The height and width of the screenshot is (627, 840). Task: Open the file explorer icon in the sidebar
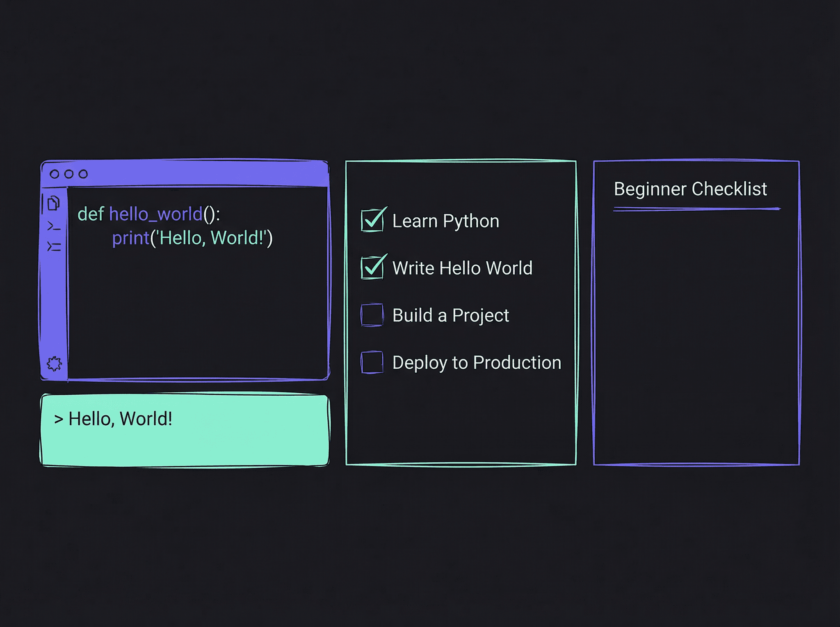[x=54, y=203]
